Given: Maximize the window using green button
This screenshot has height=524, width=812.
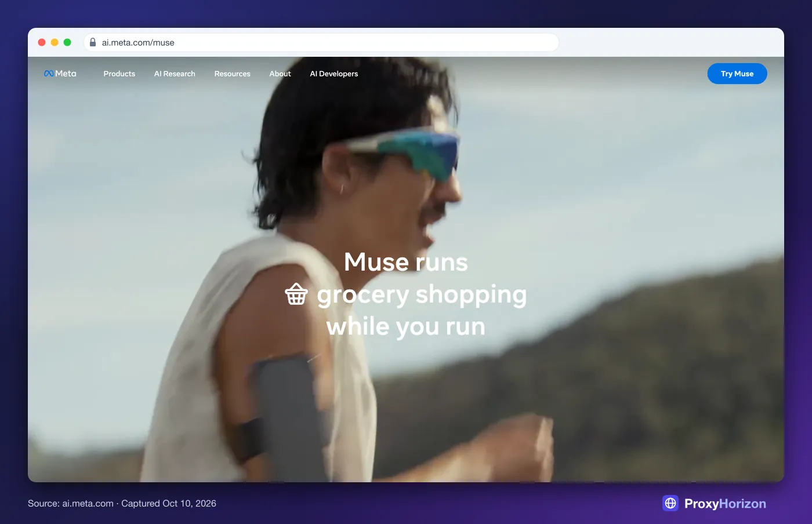Looking at the screenshot, I should pos(67,42).
